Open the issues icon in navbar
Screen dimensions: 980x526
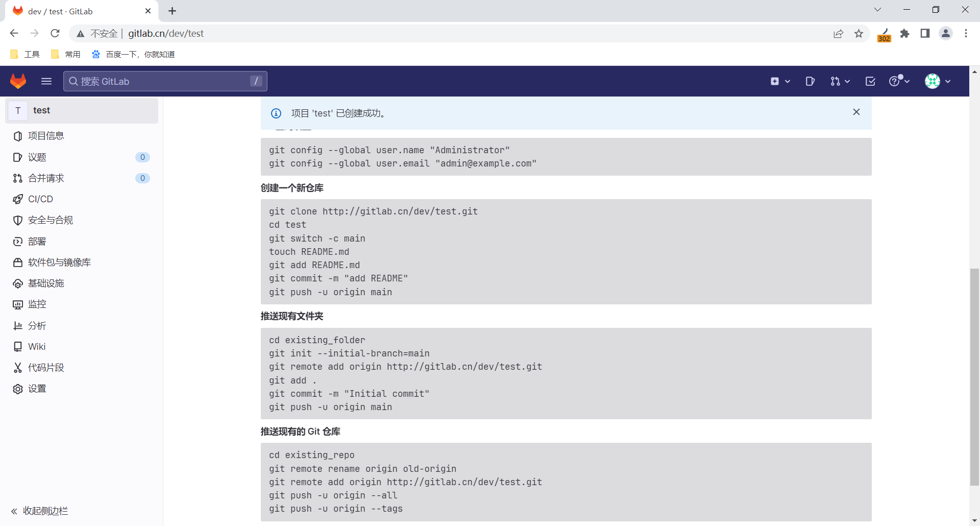[x=810, y=81]
